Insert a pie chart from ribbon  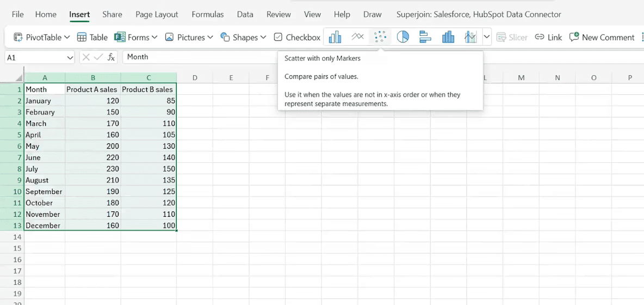(403, 38)
